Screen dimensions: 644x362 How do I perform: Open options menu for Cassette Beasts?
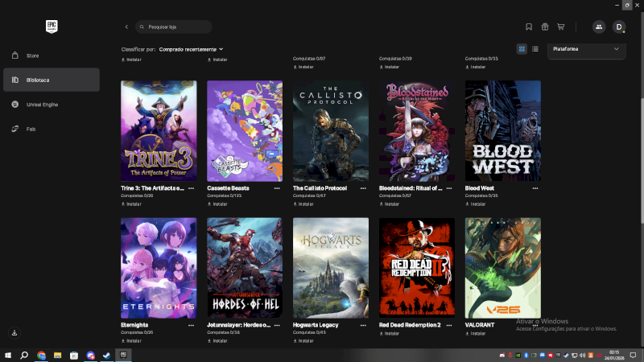click(x=277, y=188)
